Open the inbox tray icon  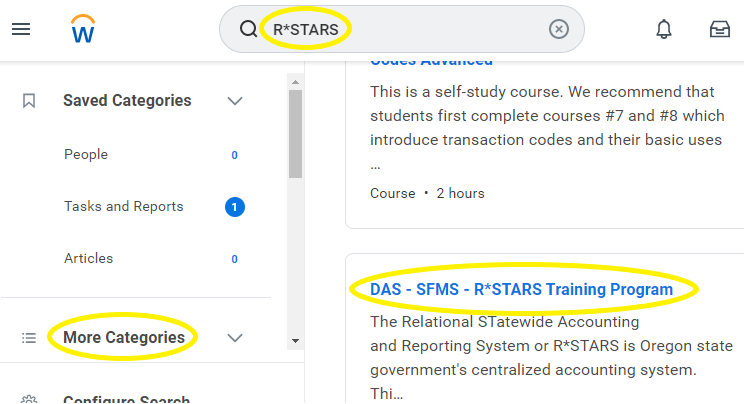[x=719, y=30]
